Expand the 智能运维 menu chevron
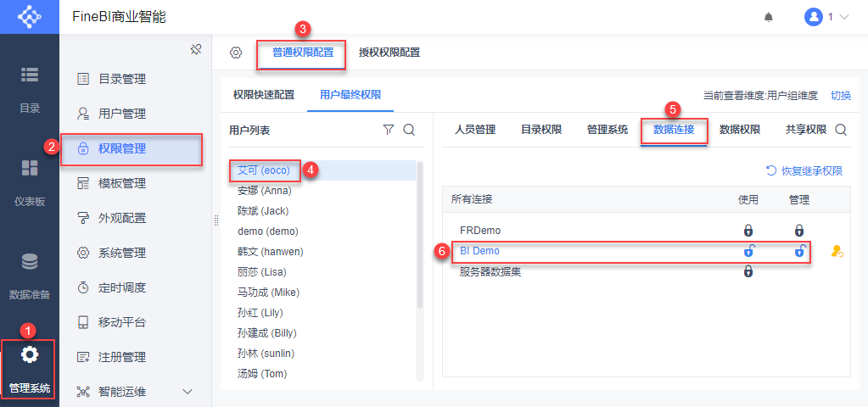This screenshot has height=407, width=868. (x=188, y=392)
